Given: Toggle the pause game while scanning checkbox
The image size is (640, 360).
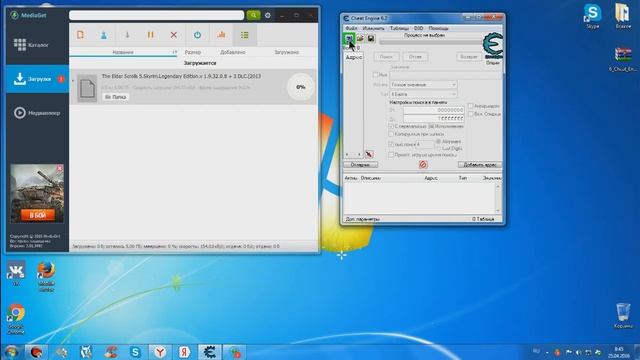Looking at the screenshot, I should [x=391, y=155].
